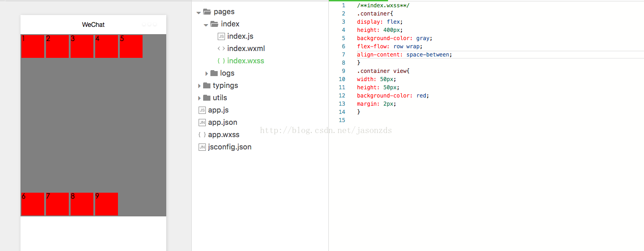This screenshot has width=644, height=251.
Task: Click the braces icon beside index.wxss
Action: [x=221, y=61]
